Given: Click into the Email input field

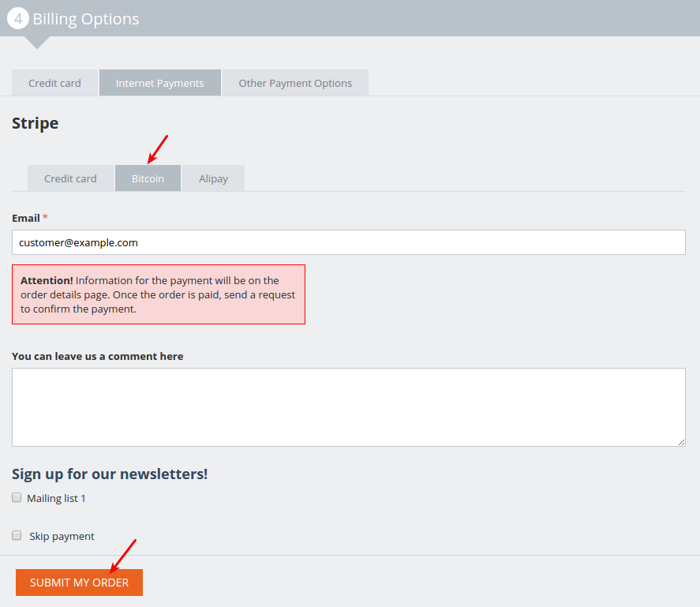Looking at the screenshot, I should coord(349,242).
